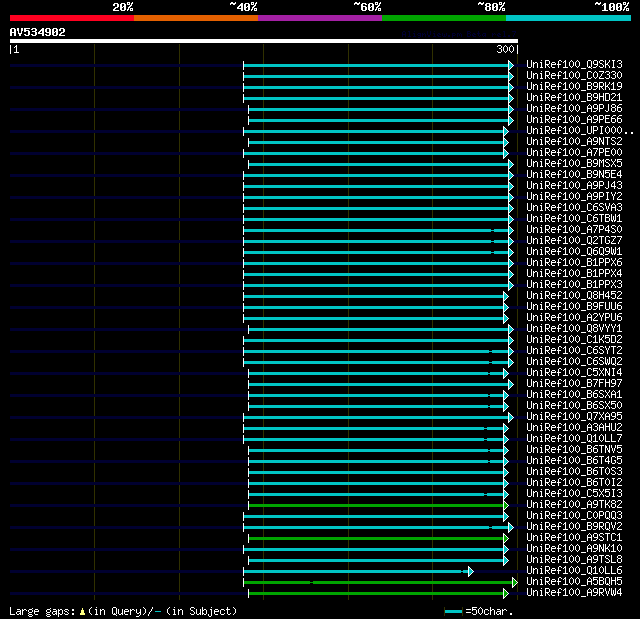
Task: Click the UniRef100_A7P4S0 label
Action: coord(574,230)
